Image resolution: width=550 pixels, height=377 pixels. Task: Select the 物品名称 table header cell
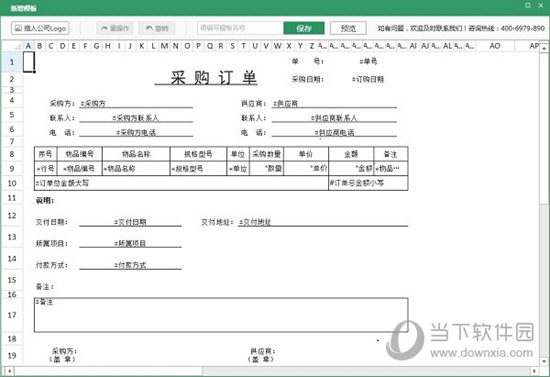pos(136,154)
